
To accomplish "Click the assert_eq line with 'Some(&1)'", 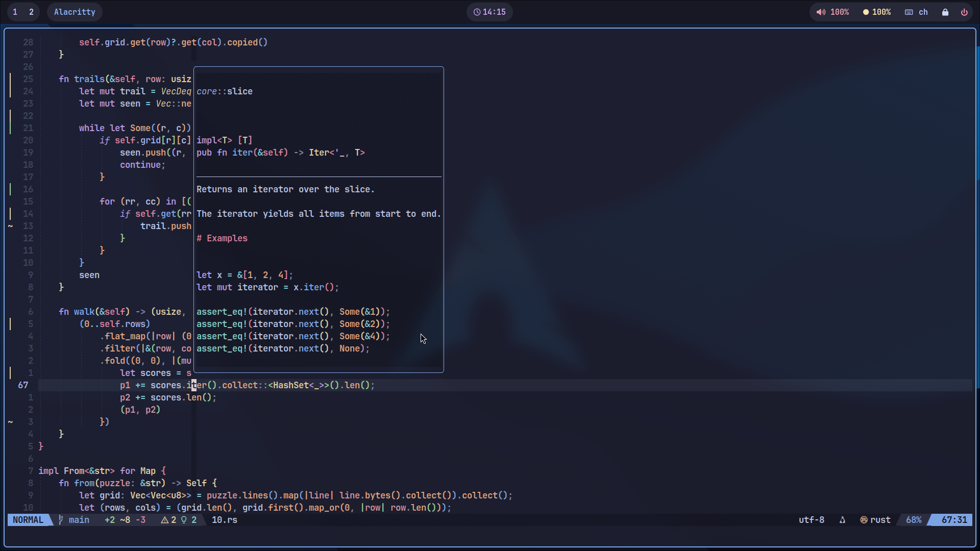I will tap(293, 312).
